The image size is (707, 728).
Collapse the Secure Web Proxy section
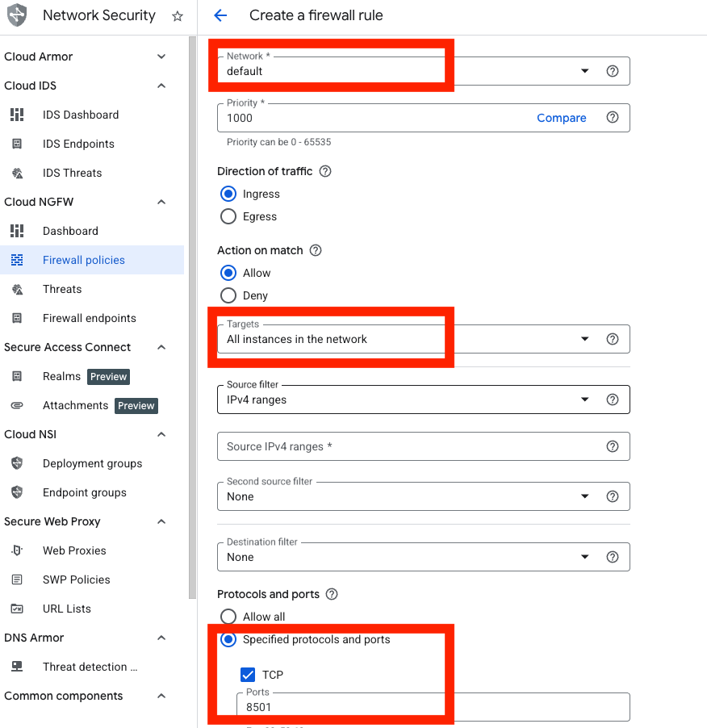tap(161, 521)
